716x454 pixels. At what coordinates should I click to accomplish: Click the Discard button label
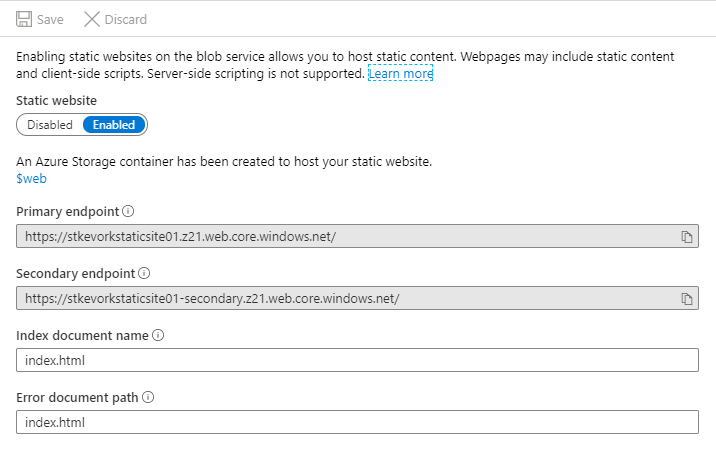[x=125, y=19]
